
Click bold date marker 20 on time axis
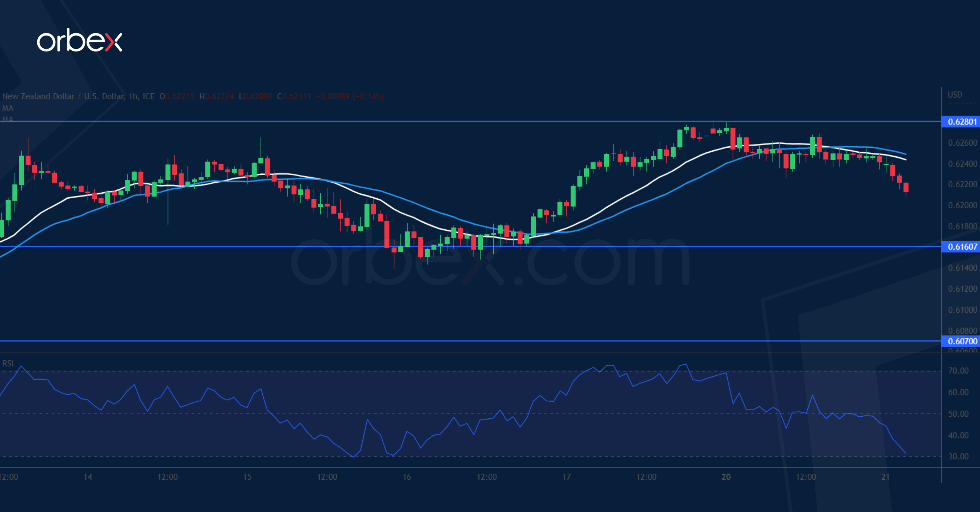point(726,477)
